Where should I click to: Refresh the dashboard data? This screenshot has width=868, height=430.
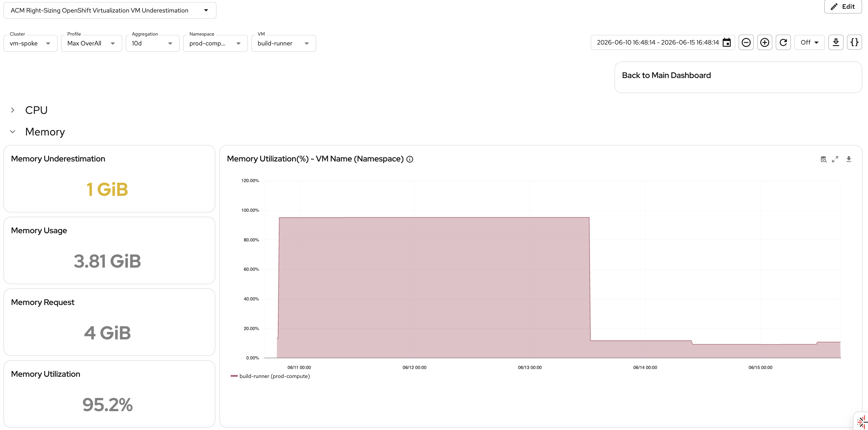tap(783, 42)
